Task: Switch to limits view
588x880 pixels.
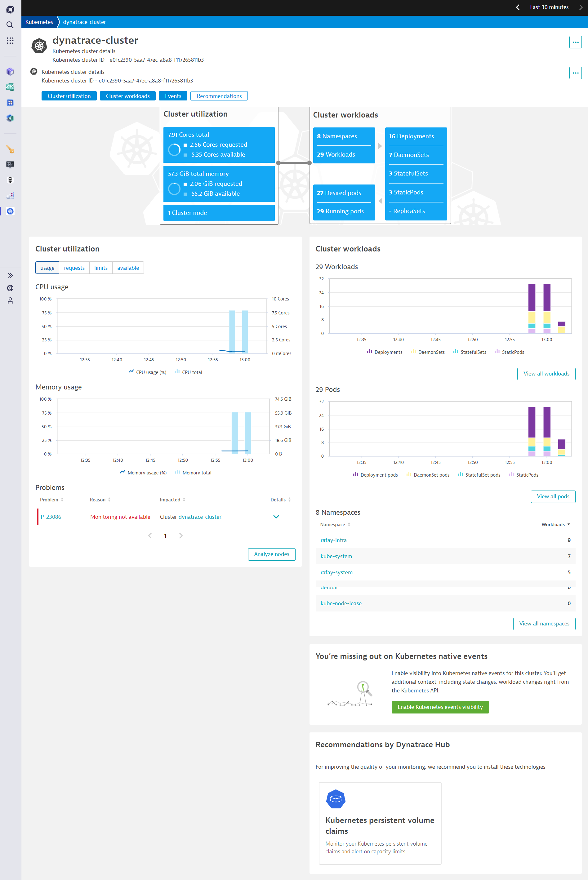Action: coord(101,268)
